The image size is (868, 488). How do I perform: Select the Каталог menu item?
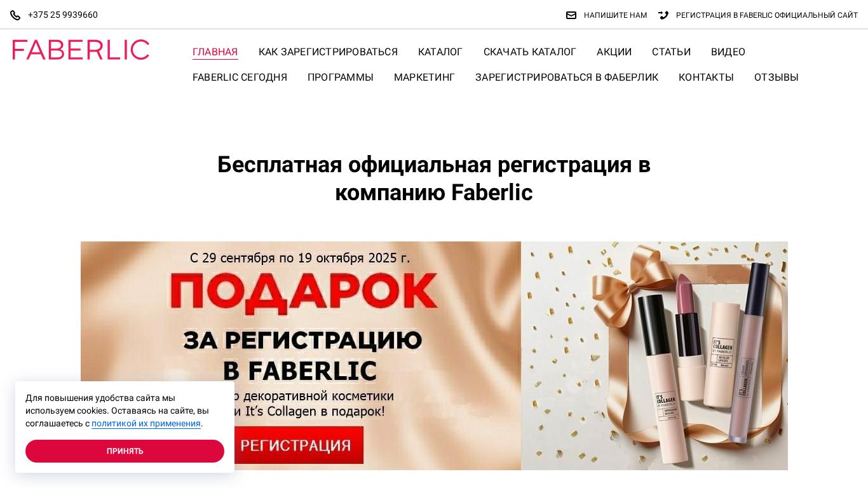440,52
